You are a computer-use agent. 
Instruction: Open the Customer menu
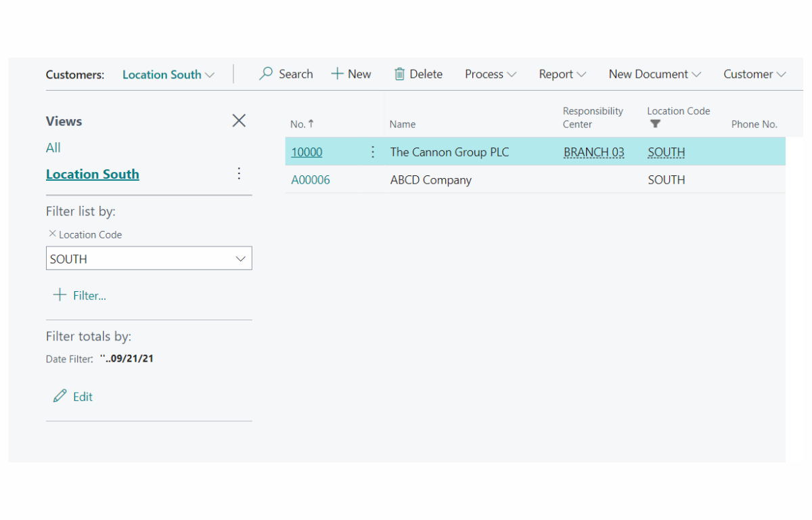pyautogui.click(x=754, y=74)
